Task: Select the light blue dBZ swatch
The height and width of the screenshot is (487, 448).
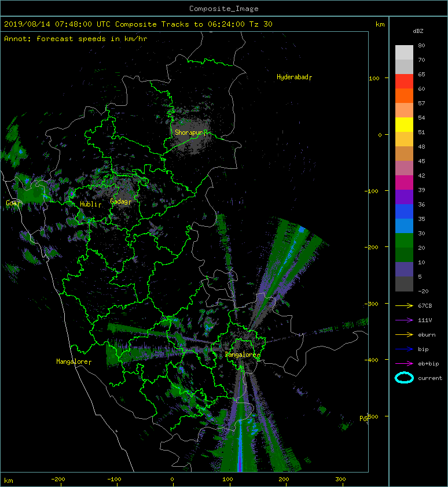Action: (404, 226)
